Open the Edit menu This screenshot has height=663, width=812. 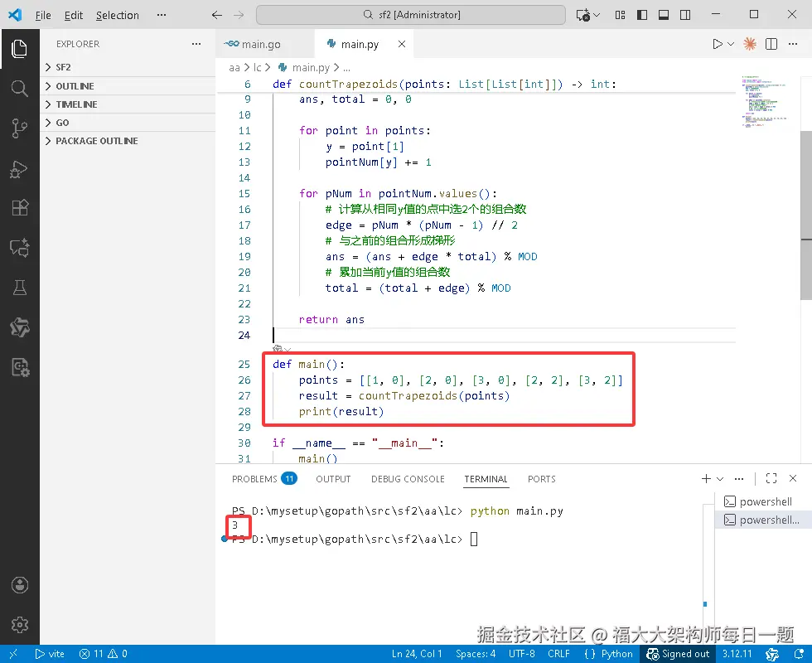(74, 15)
